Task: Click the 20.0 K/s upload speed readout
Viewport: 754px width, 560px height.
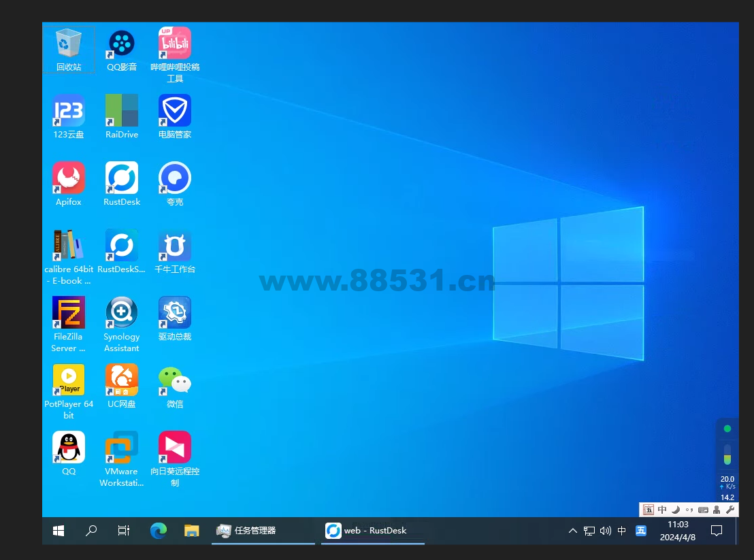Action: coord(727,482)
